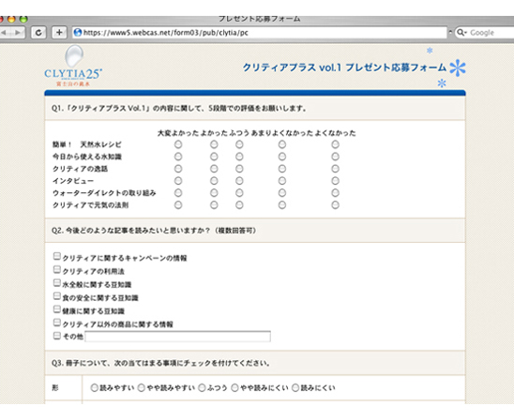
Task: Click the globe site icon in address bar
Action: [78, 33]
